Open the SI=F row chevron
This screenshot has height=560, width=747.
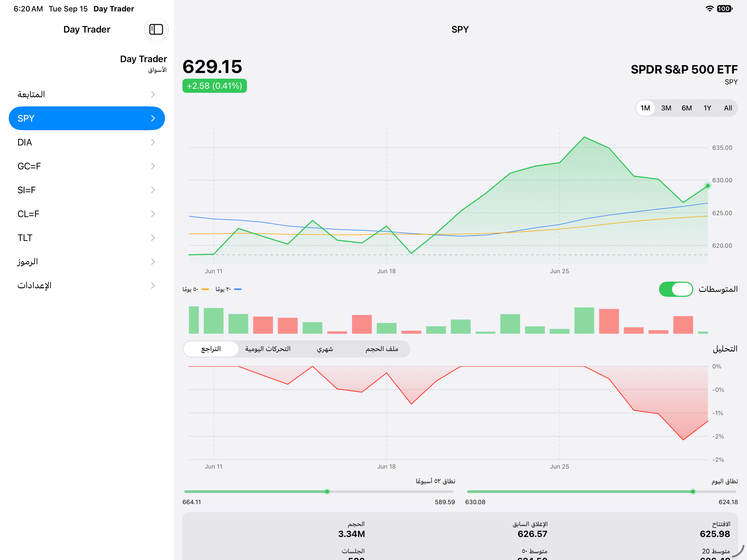click(x=153, y=190)
